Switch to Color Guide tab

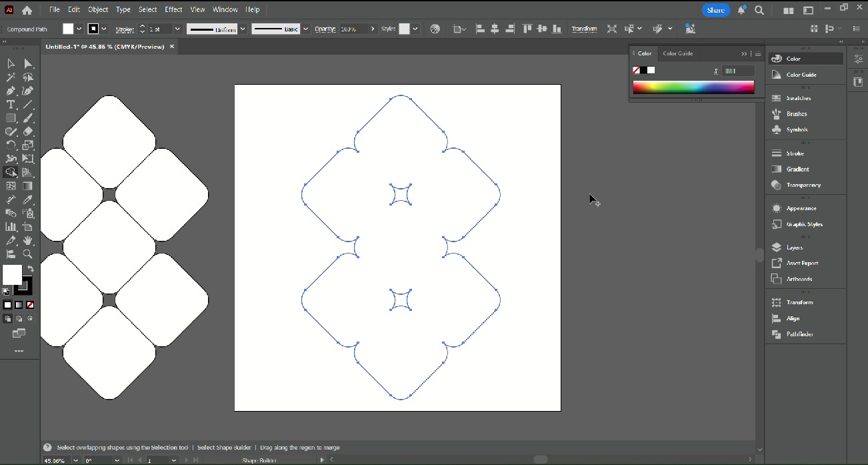pyautogui.click(x=677, y=53)
